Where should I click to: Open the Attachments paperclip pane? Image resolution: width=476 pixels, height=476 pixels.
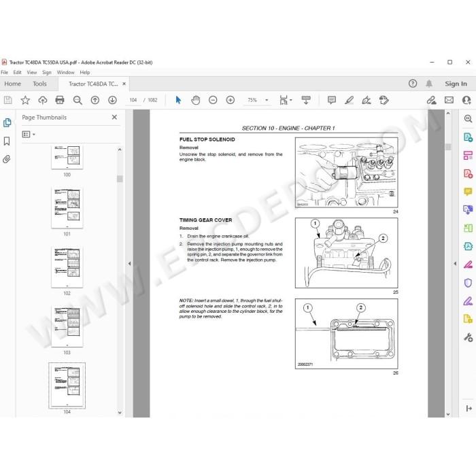coord(7,159)
